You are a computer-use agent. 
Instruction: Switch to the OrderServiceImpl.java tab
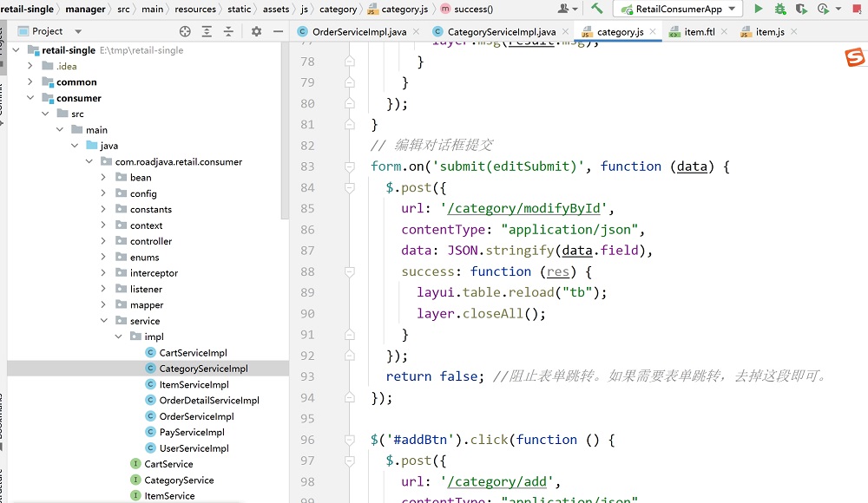358,32
